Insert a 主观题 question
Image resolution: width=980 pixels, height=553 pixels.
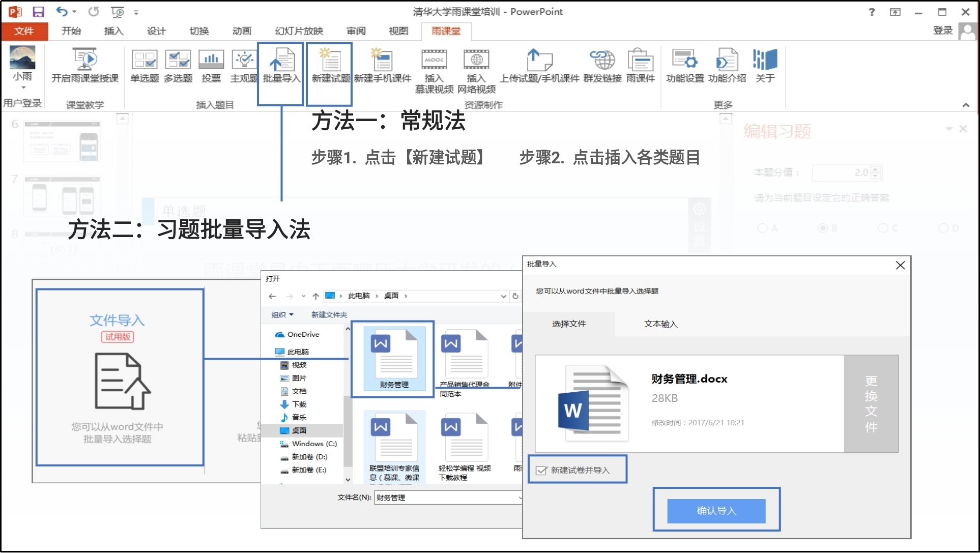[244, 65]
